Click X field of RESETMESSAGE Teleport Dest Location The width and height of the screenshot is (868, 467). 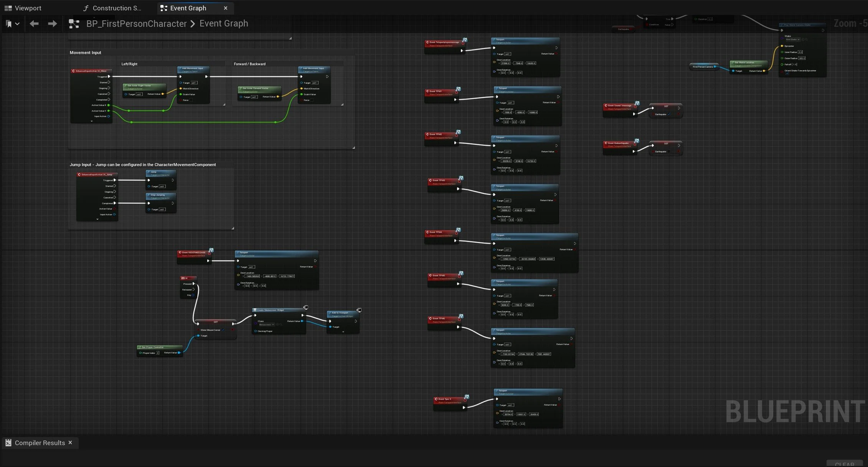(252, 276)
